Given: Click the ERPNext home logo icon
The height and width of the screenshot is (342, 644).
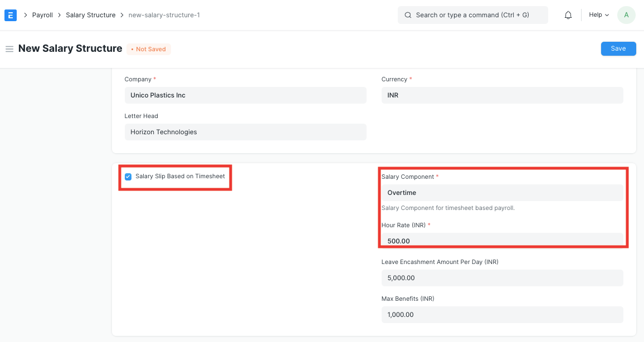Looking at the screenshot, I should (11, 15).
